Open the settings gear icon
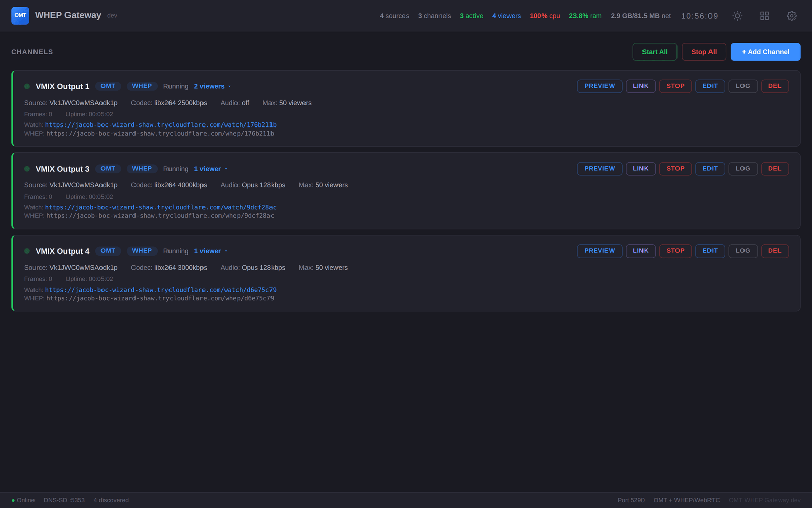Screen dimensions: 812x508 pos(792,16)
